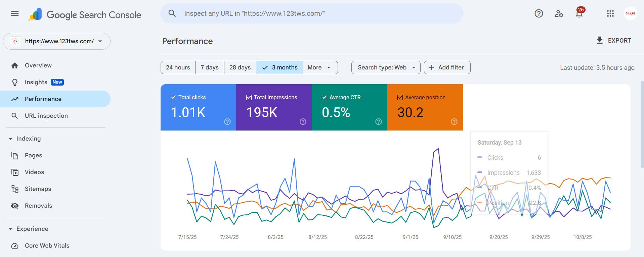
Task: Open the Google apps grid
Action: pos(610,13)
